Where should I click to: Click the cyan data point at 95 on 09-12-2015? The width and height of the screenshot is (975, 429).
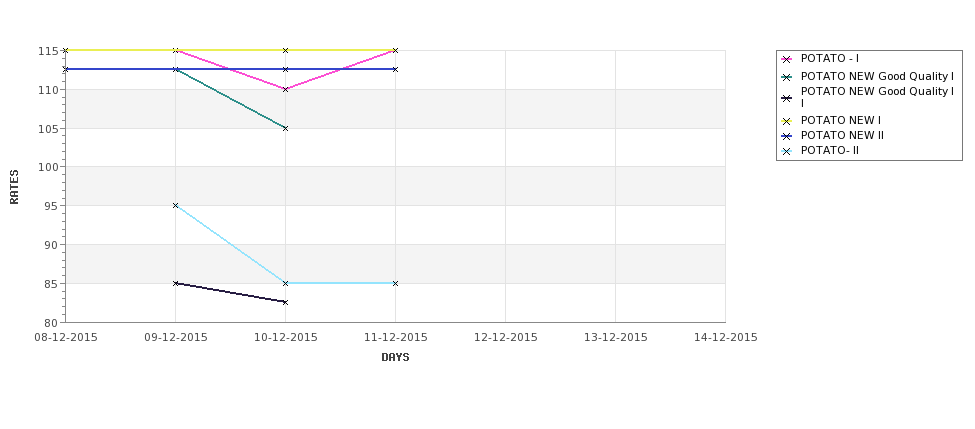point(175,205)
